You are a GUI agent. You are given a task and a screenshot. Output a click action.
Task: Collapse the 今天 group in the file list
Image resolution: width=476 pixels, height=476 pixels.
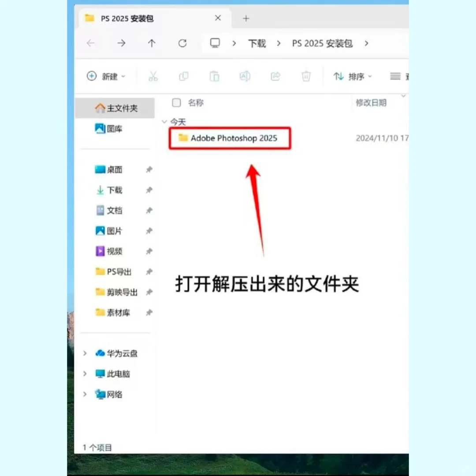164,122
